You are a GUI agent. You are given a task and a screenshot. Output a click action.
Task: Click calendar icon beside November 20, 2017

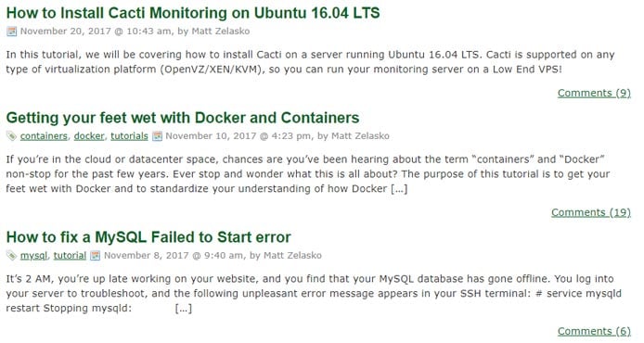(11, 32)
